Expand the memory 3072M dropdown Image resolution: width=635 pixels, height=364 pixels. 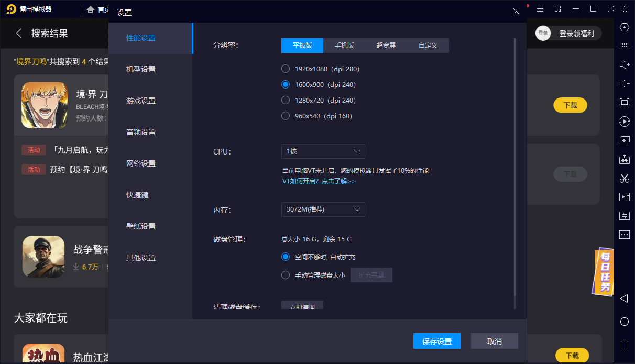click(x=323, y=209)
